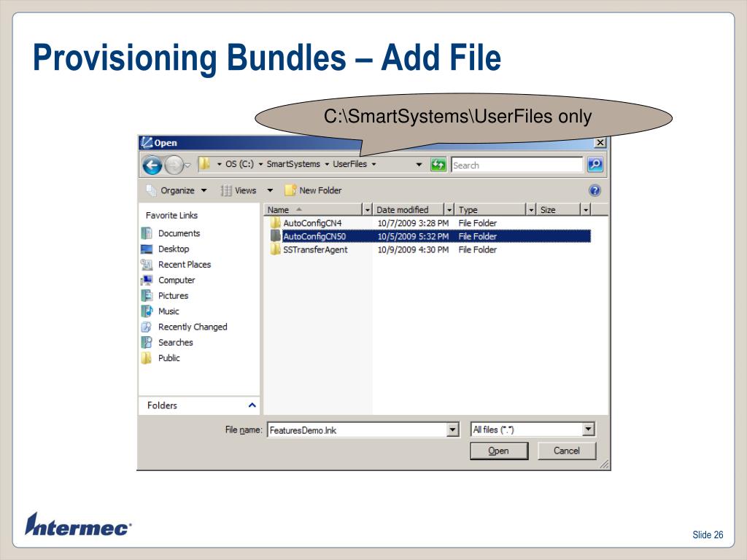This screenshot has height=560, width=747.
Task: Select the AutoConfigCN4 folder
Action: pyautogui.click(x=312, y=223)
